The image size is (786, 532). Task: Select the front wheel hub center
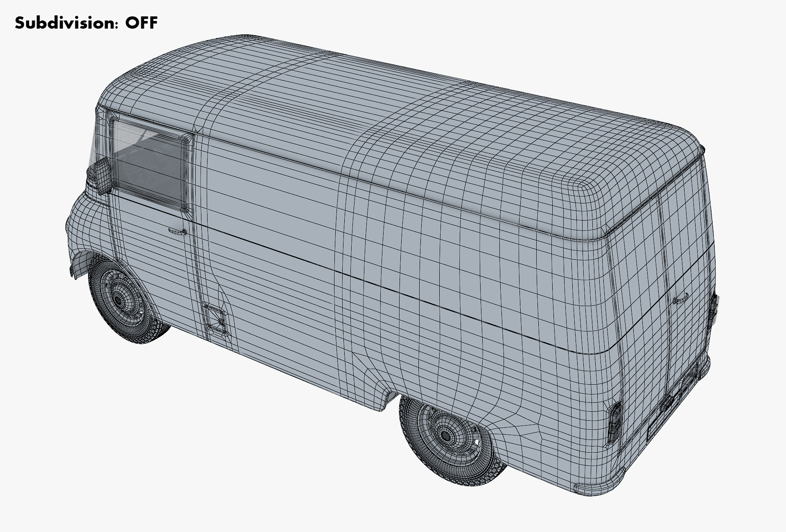click(x=118, y=301)
